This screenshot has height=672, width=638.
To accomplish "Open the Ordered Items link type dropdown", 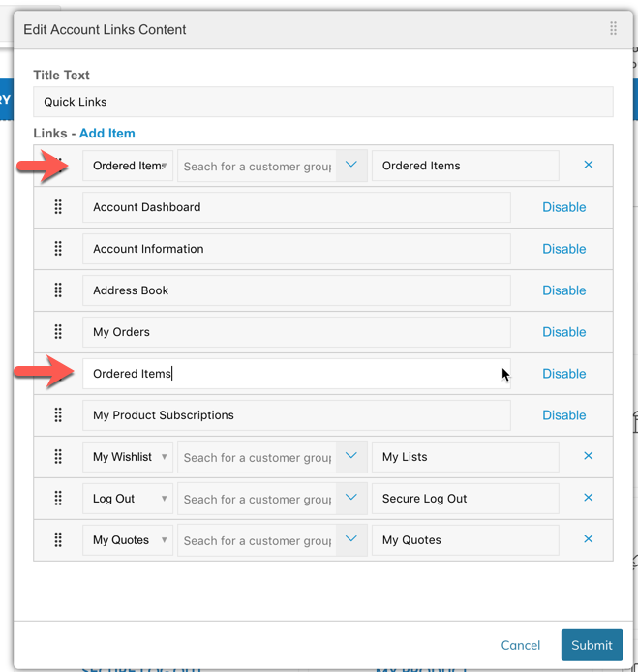I will pyautogui.click(x=128, y=166).
